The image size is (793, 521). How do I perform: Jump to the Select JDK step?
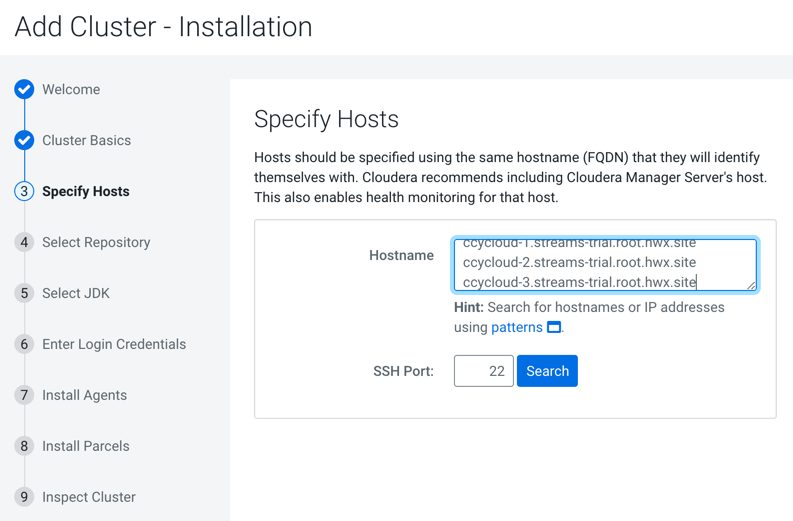76,293
